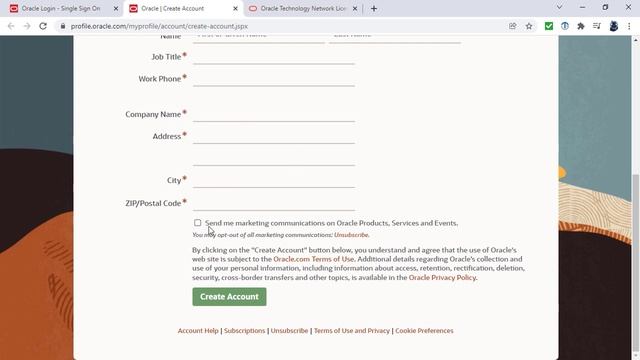Screen dimensions: 640x360
Task: Open the Oracle Privacy Policy link
Action: pos(442,278)
